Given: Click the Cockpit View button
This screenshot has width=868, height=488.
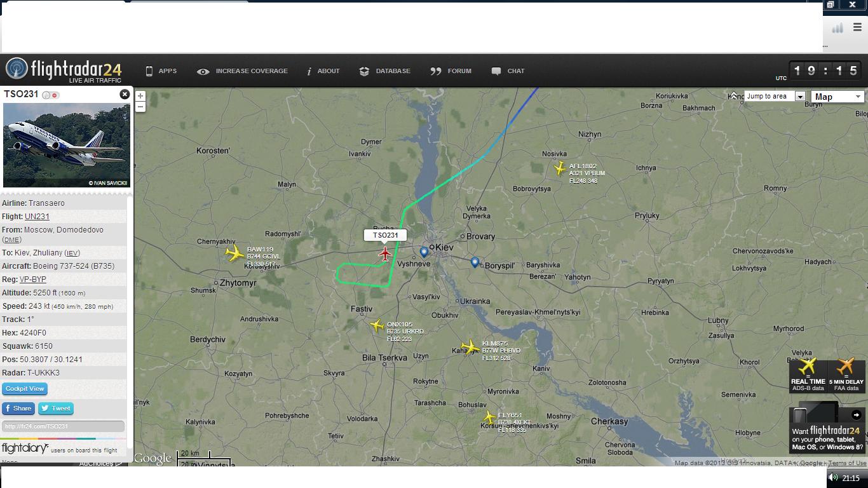Looking at the screenshot, I should click(25, 389).
